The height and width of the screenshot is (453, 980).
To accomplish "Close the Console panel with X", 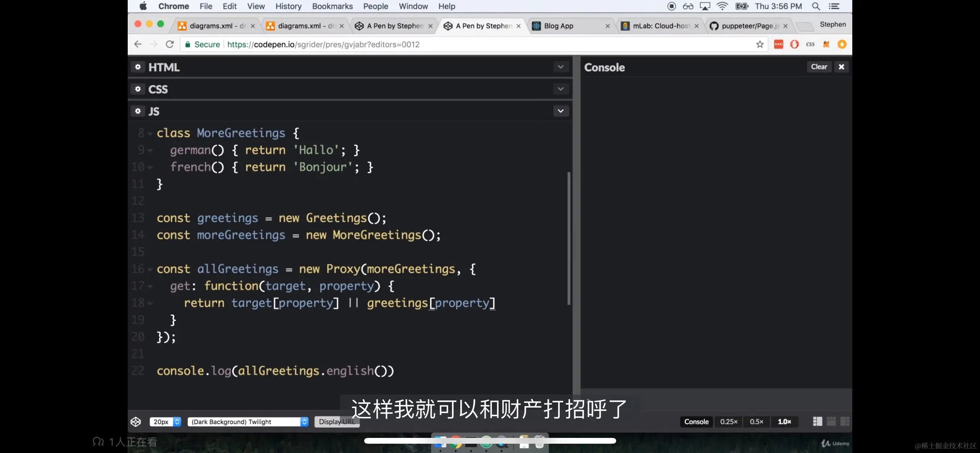I will point(841,67).
